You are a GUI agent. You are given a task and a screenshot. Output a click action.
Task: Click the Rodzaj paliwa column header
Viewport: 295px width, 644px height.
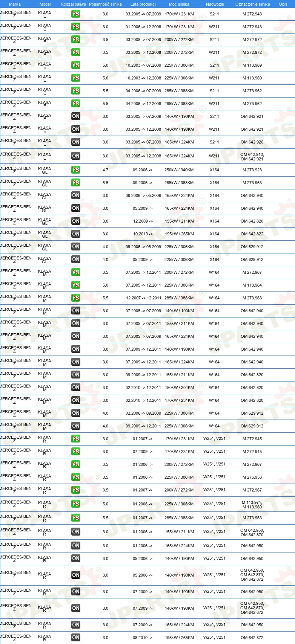click(73, 4)
